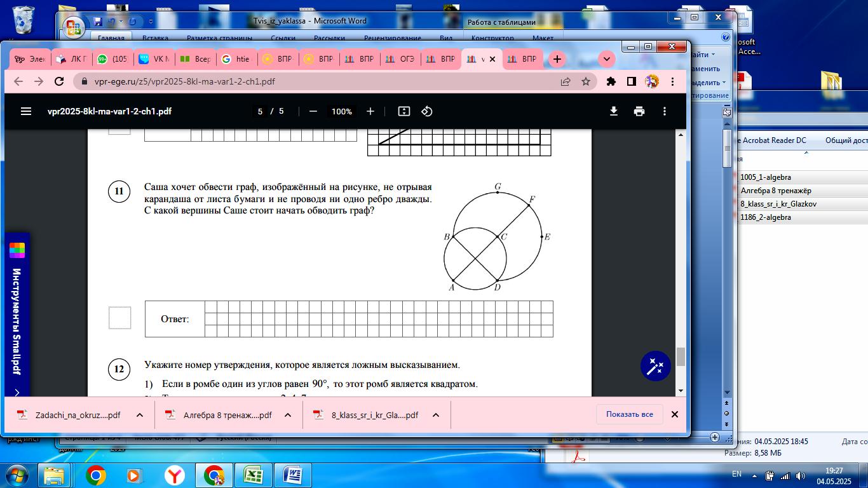Open PDF viewer more actions menu
Screen dimensions: 868x488
coord(665,111)
